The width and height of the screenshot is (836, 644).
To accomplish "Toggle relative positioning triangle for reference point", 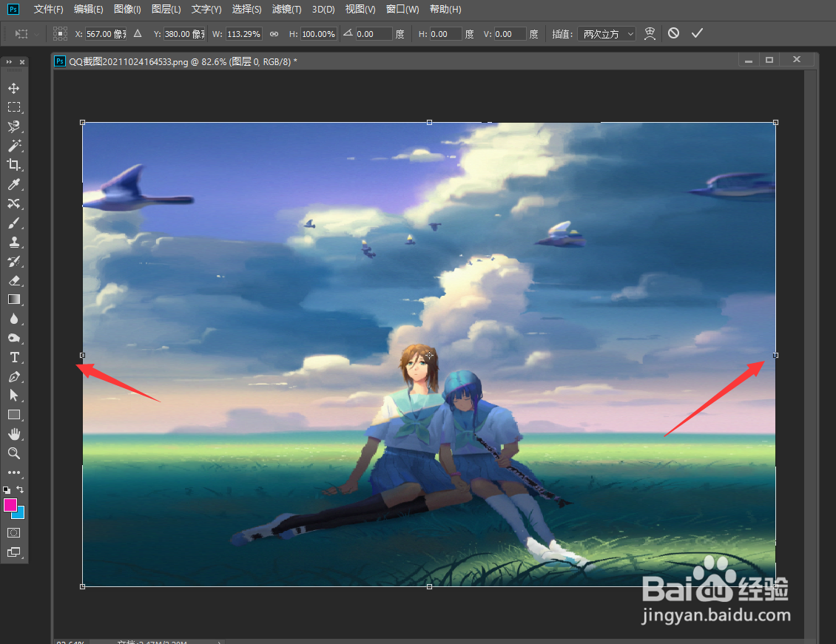I will [138, 33].
